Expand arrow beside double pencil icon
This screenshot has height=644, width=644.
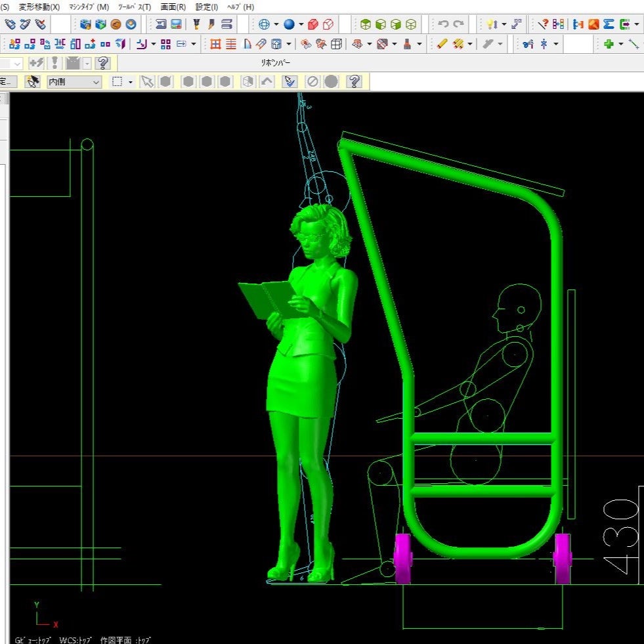click(x=470, y=44)
